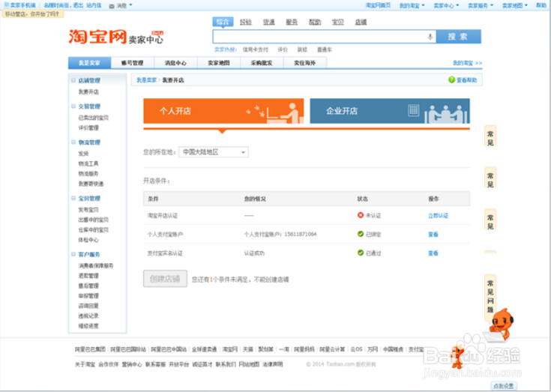Click the 信用卡支付 hot search link
551x392 pixels.
click(x=256, y=49)
